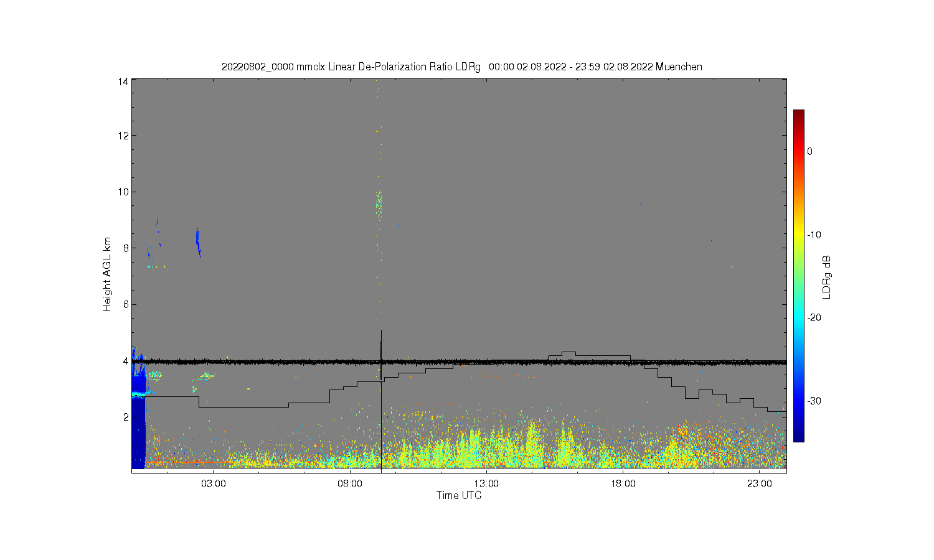
Task: Click the height tick label 14
Action: pos(123,82)
